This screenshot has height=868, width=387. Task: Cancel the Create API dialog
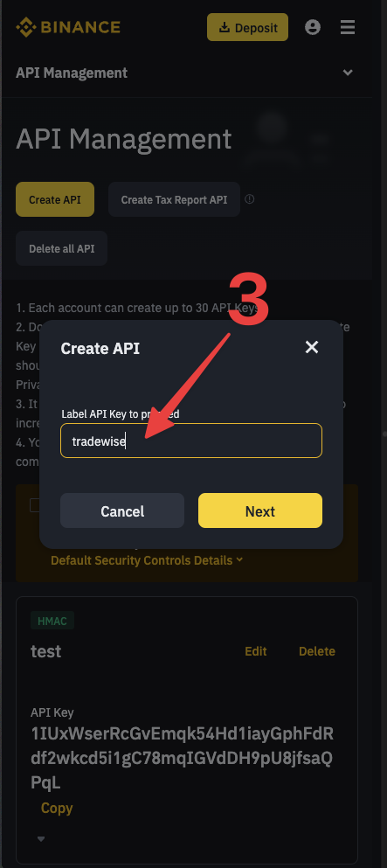[122, 510]
